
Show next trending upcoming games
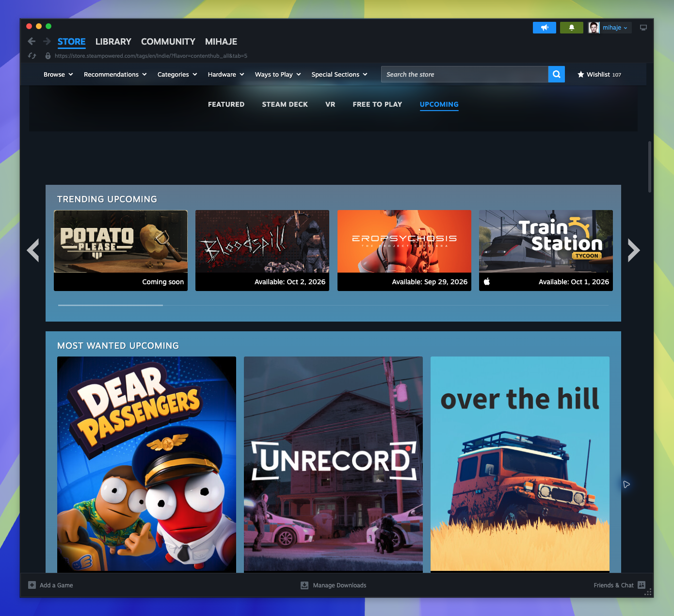634,250
